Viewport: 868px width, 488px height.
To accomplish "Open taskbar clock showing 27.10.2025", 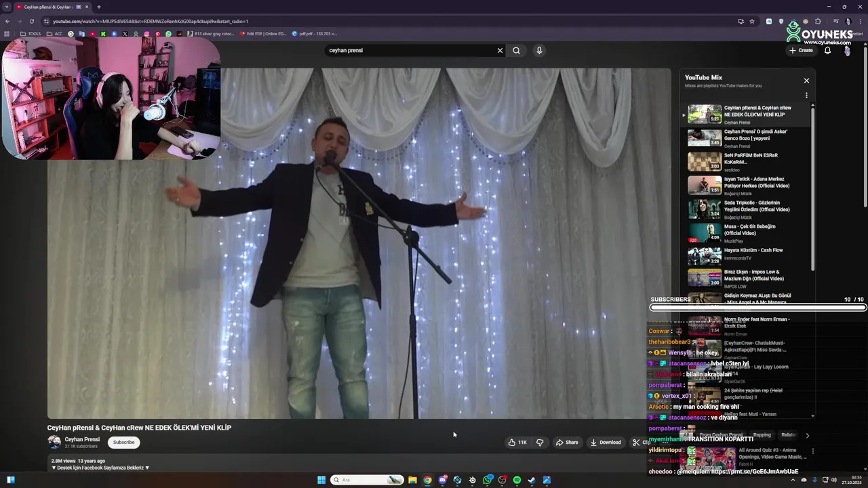I will coord(852,480).
